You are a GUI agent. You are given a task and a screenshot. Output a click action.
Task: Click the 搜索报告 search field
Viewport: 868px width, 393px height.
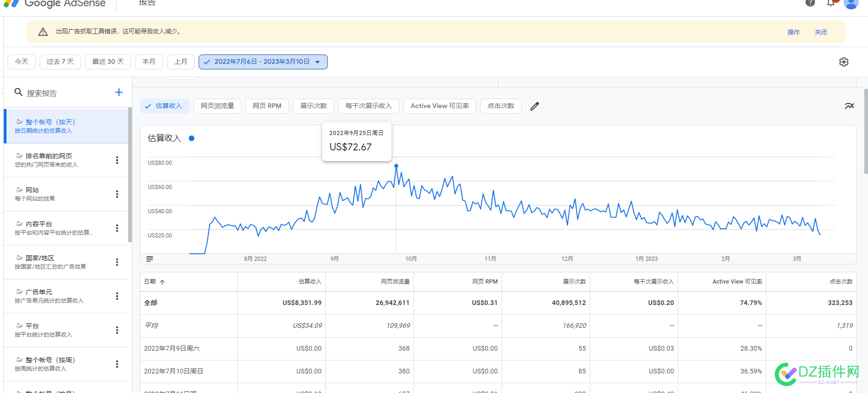click(x=65, y=93)
